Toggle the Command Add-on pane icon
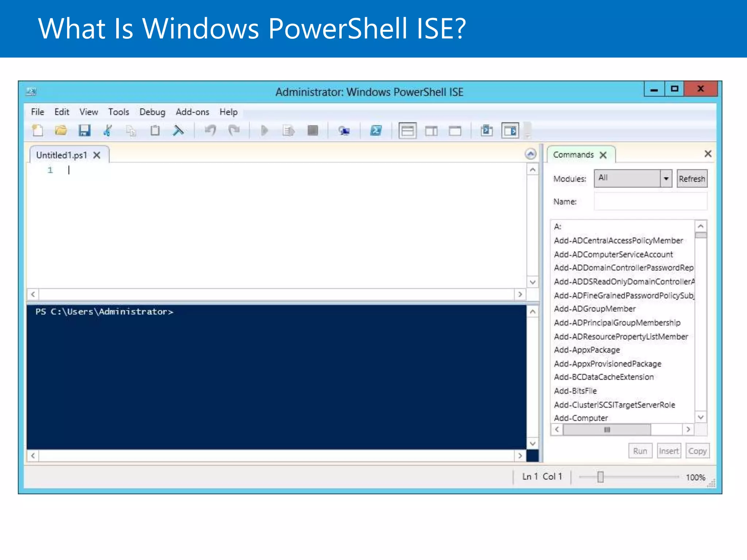Screen dimensions: 747x560 click(510, 131)
